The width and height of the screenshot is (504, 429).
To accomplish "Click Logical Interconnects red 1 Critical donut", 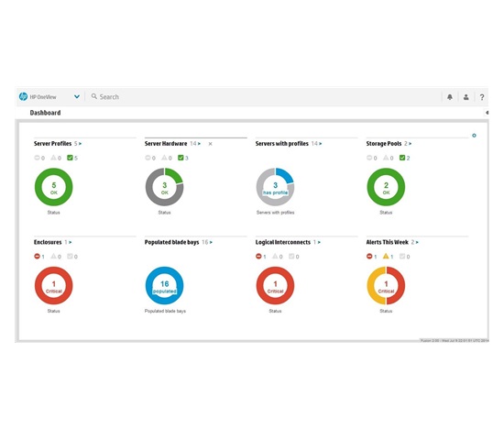I will 275,285.
